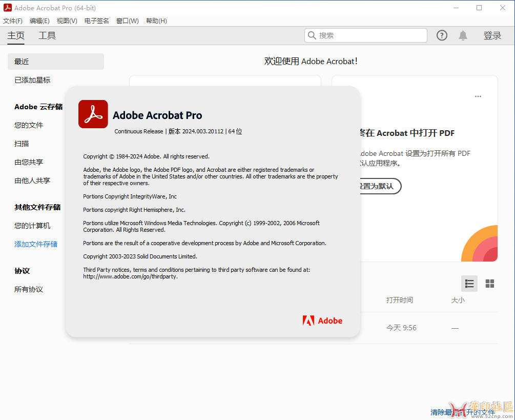515x420 pixels.
Task: Switch to list view icon
Action: (x=469, y=283)
